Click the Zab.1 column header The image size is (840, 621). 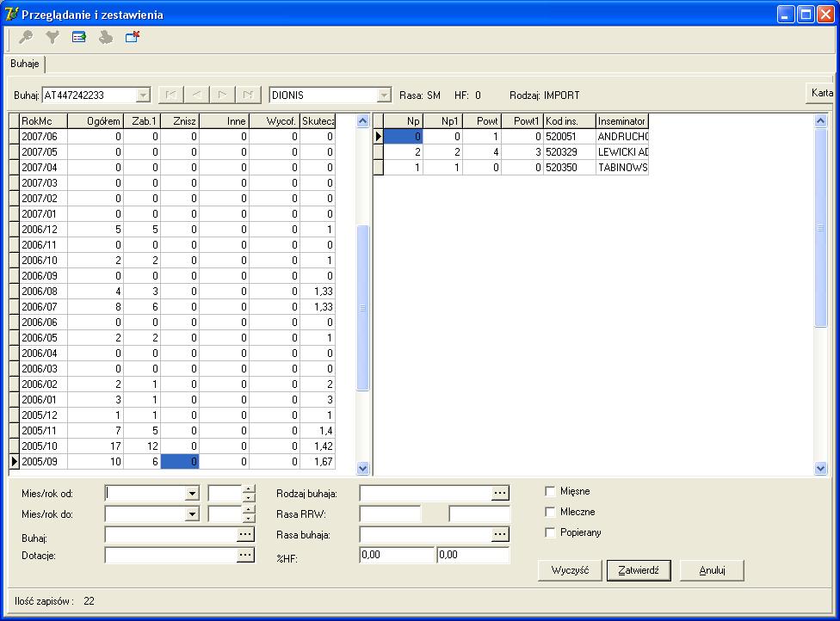[x=142, y=121]
